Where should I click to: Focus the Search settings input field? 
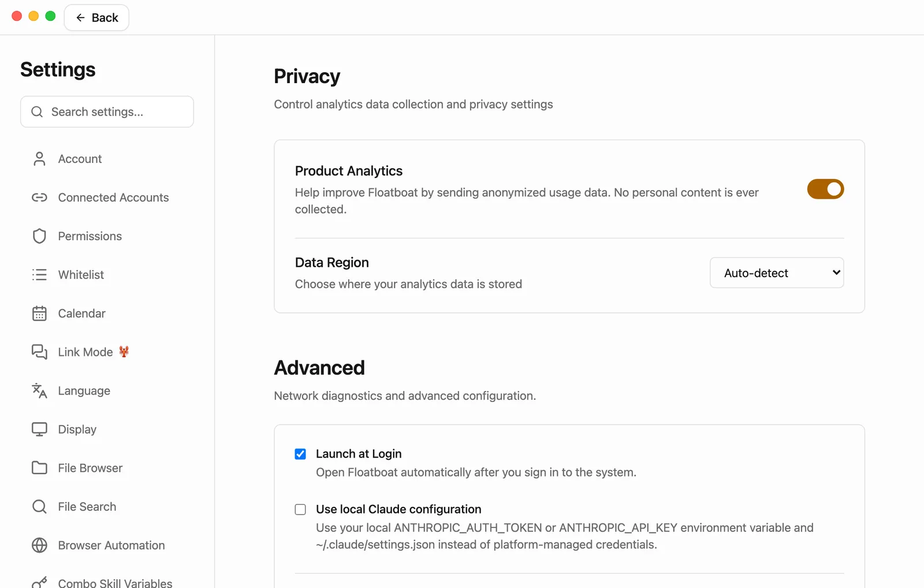tap(107, 111)
